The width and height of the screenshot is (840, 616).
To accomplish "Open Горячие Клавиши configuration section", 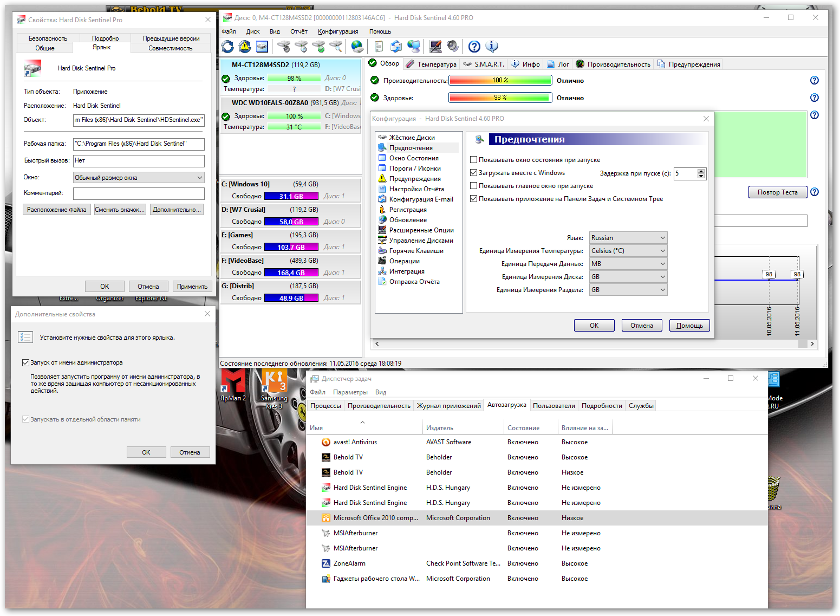I will click(416, 251).
